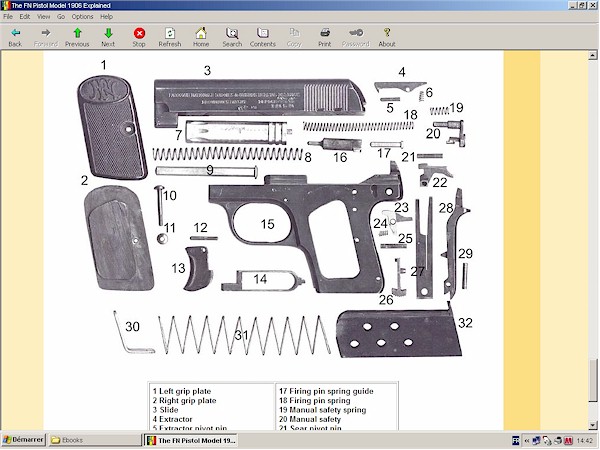Open the Home page icon
The width and height of the screenshot is (600, 450).
point(201,33)
